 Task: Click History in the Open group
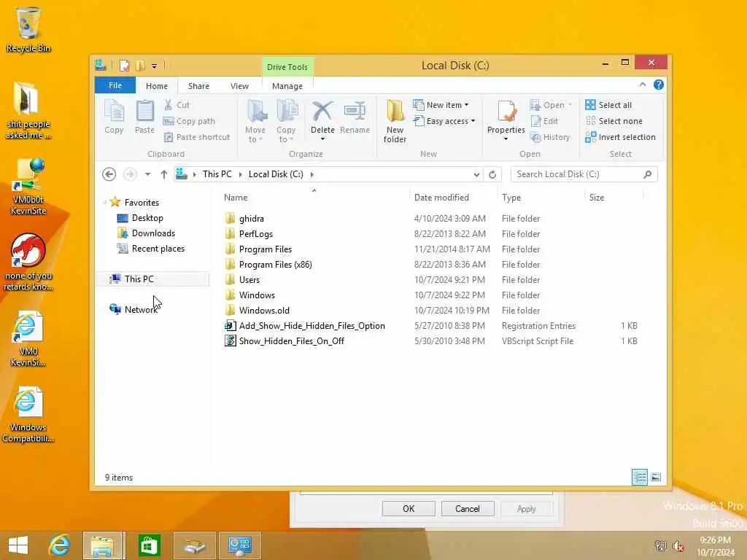[x=550, y=137]
